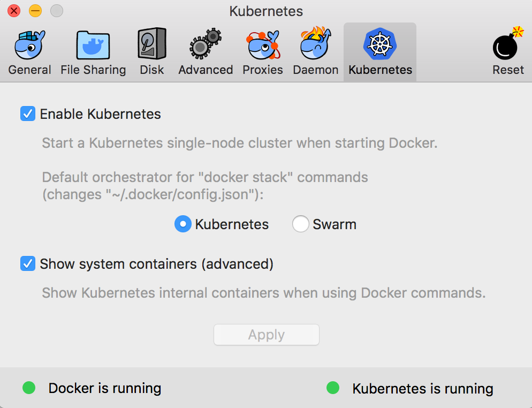Image resolution: width=532 pixels, height=408 pixels.
Task: Choose Swarm as default orchestrator
Action: pos(300,224)
